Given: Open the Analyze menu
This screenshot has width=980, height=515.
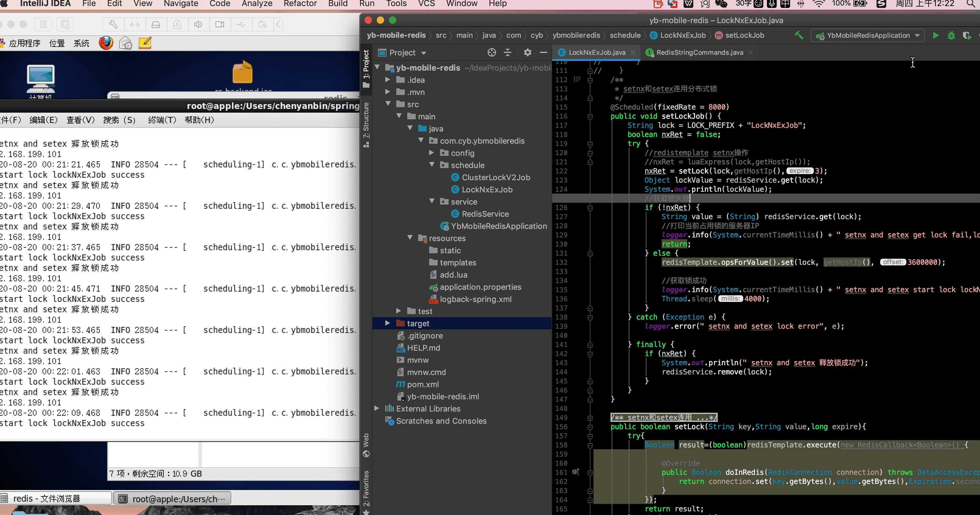Looking at the screenshot, I should click(257, 4).
